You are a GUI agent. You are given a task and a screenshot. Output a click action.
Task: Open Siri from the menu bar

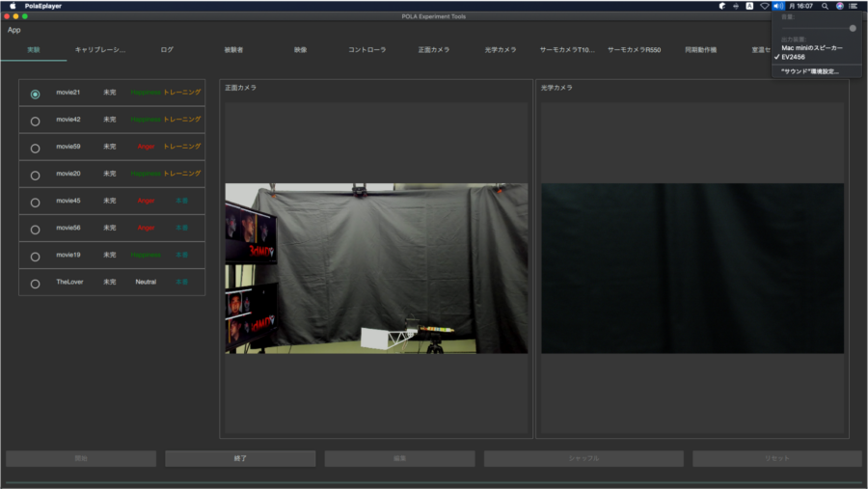[x=840, y=6]
